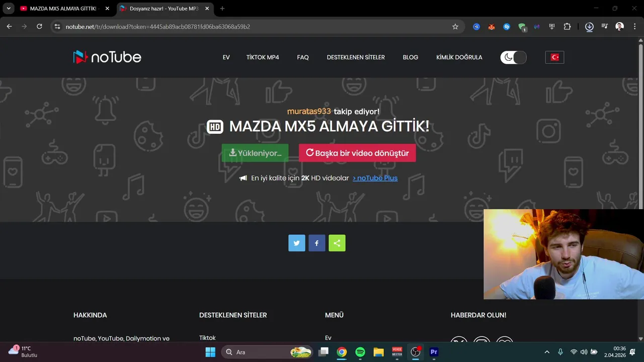Open OBS Studio from taskbar
This screenshot has width=644, height=362.
point(416,352)
